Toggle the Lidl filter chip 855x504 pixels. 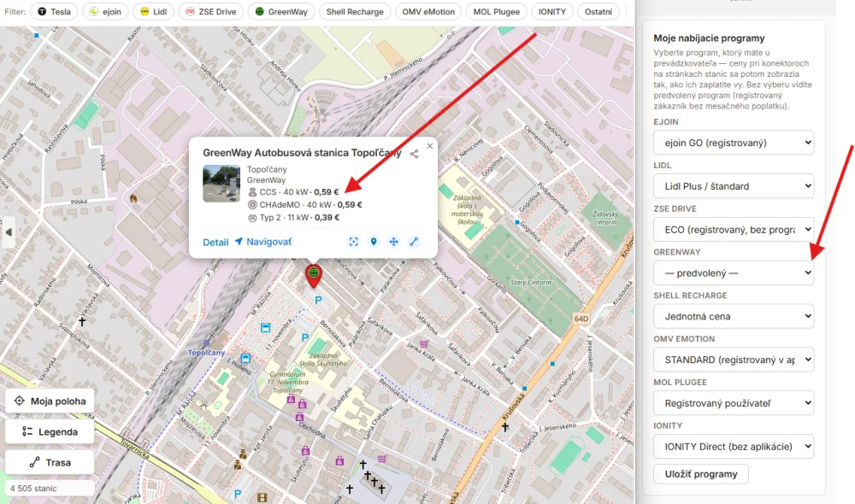pos(153,11)
